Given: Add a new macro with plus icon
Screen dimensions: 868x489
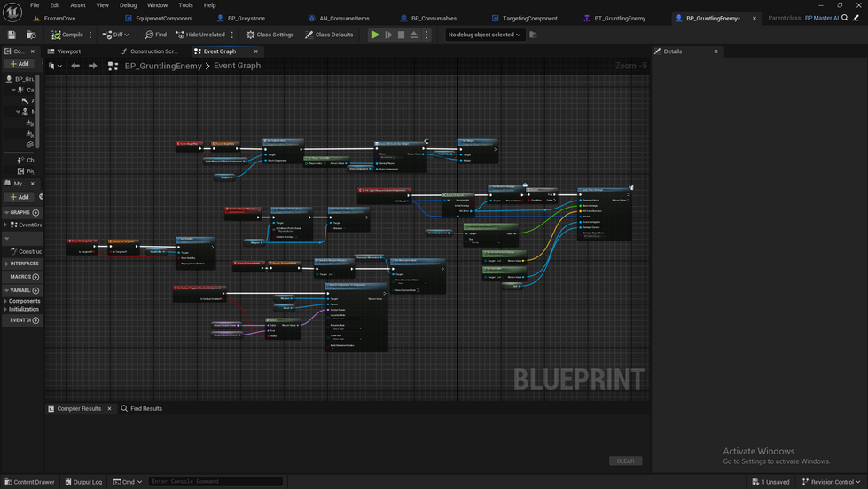Looking at the screenshot, I should (36, 277).
